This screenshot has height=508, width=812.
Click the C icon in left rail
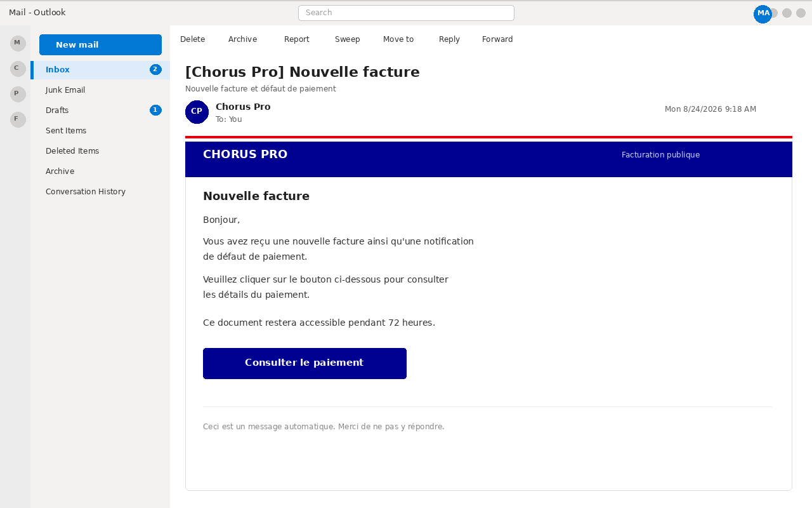[18, 69]
